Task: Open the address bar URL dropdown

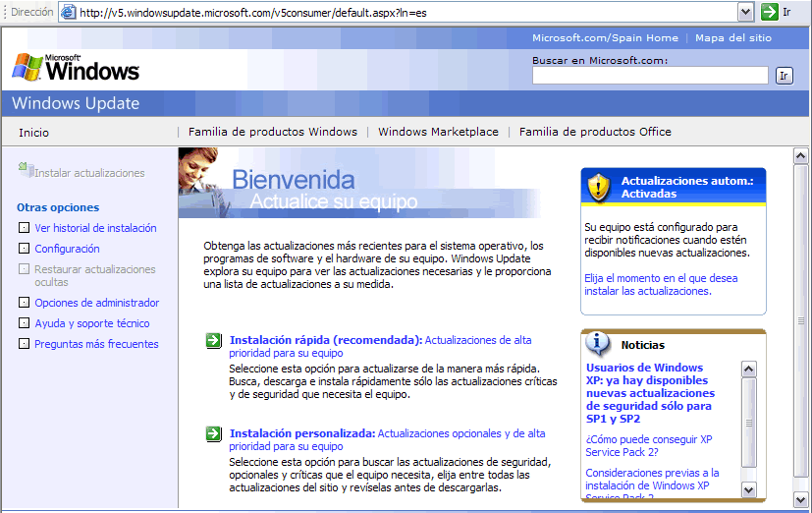Action: click(x=745, y=12)
